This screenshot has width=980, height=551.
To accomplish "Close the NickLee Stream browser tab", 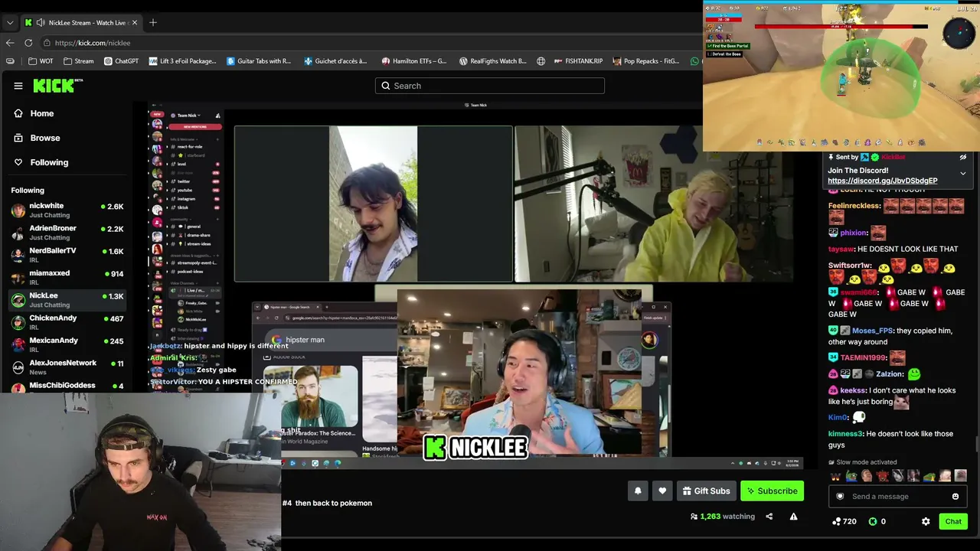I will coord(135,22).
